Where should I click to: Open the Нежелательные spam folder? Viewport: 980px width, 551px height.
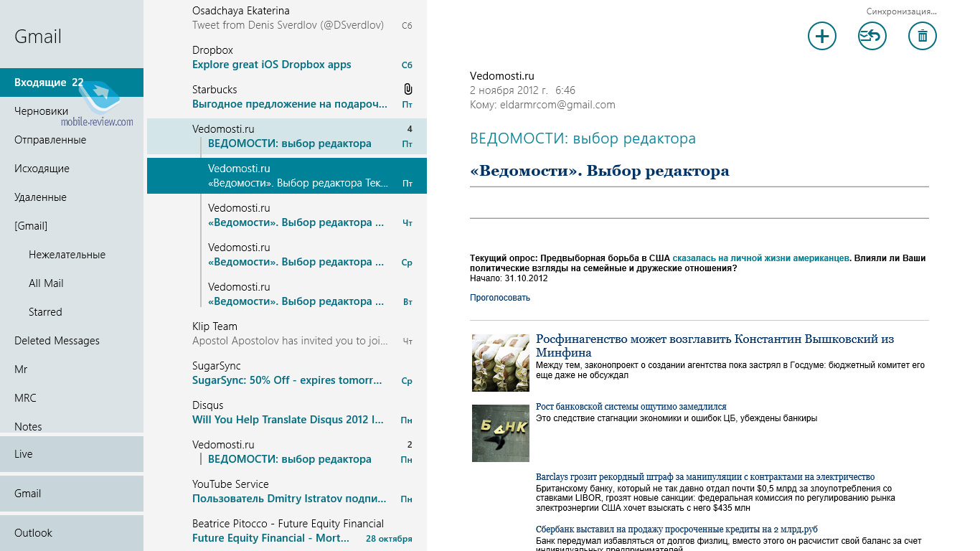click(72, 255)
